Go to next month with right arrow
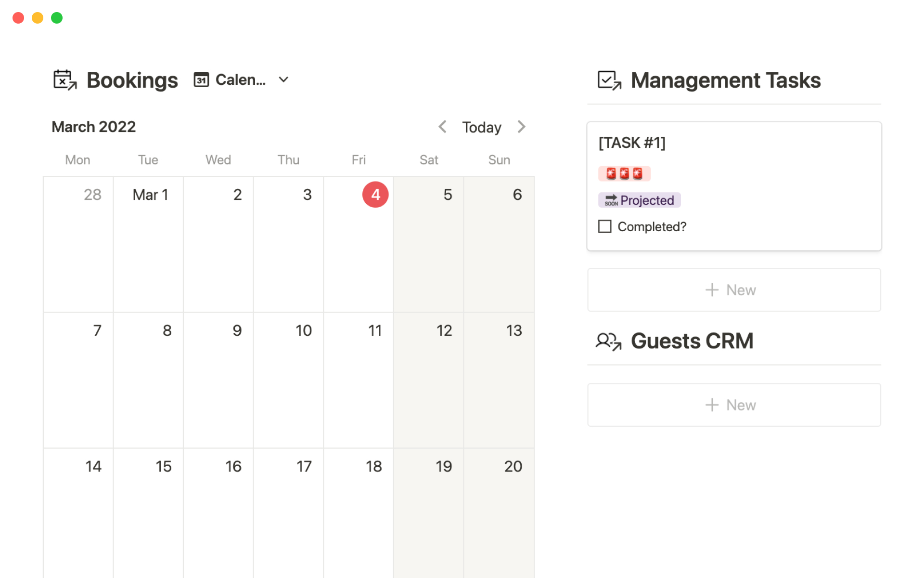The height and width of the screenshot is (578, 924). point(521,127)
